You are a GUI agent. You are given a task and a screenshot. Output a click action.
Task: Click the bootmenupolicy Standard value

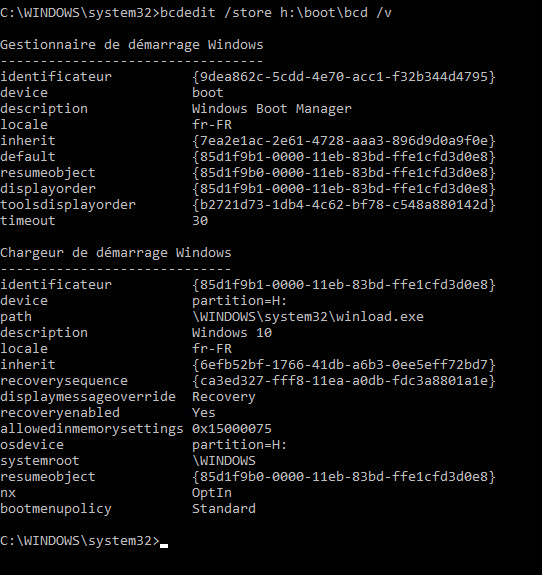pyautogui.click(x=224, y=509)
